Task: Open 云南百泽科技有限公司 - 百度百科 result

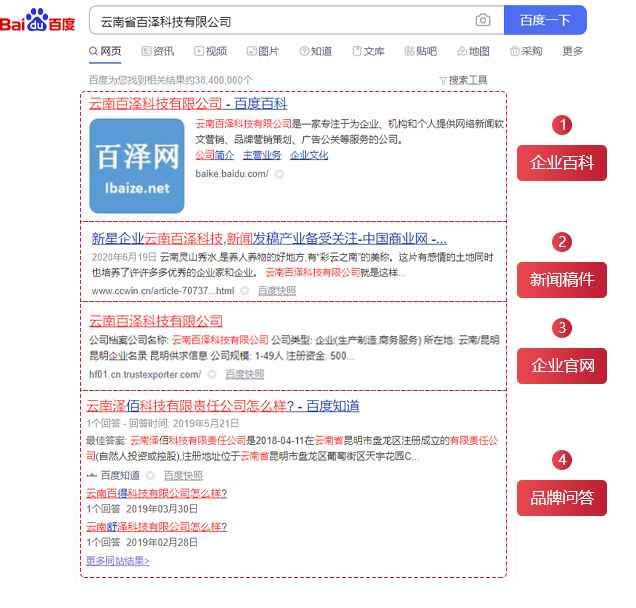Action: pos(188,104)
